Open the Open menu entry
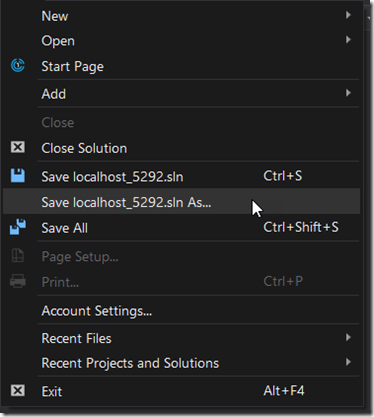This screenshot has height=417, width=374. tap(182, 40)
